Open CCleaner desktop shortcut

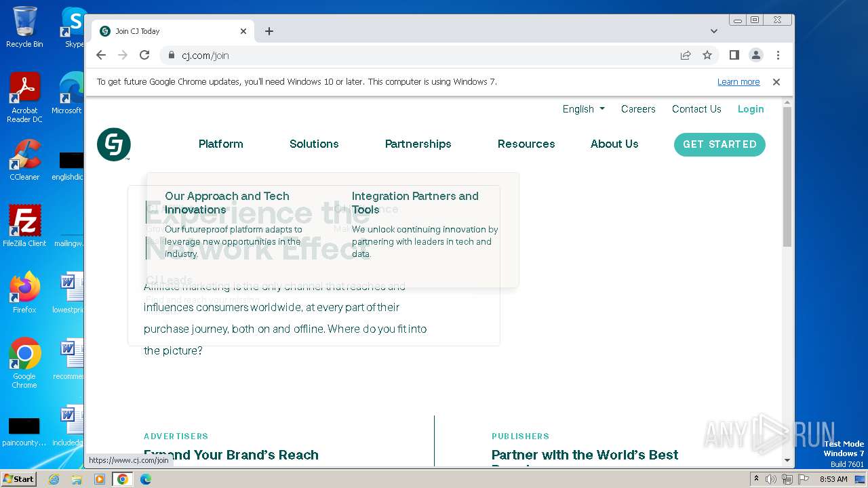point(24,161)
